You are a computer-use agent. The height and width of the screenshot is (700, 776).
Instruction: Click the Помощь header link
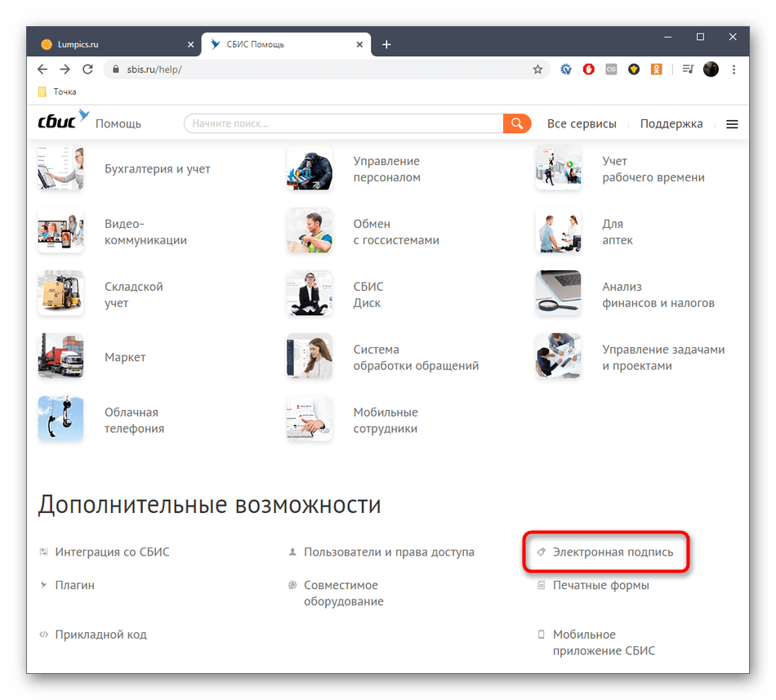click(118, 123)
